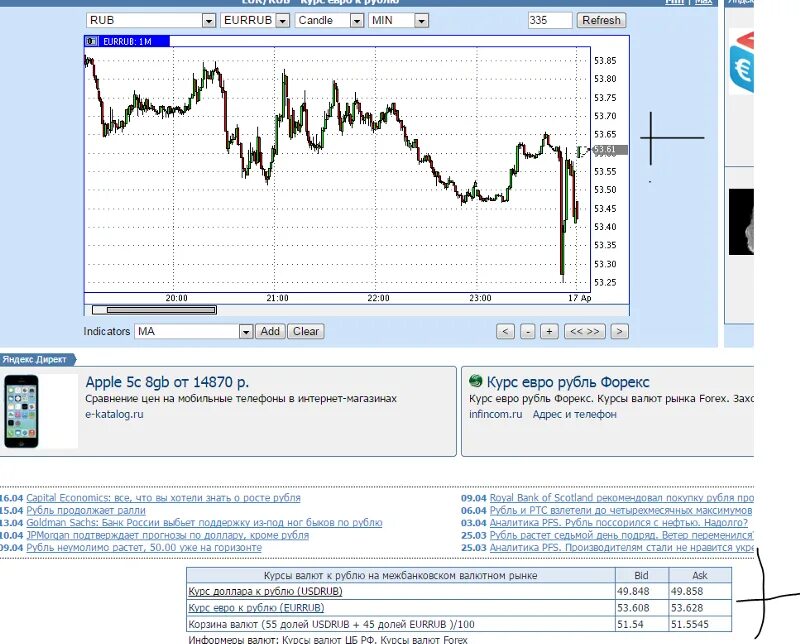Open Рубль поссорился с нефтью article

coord(618,523)
